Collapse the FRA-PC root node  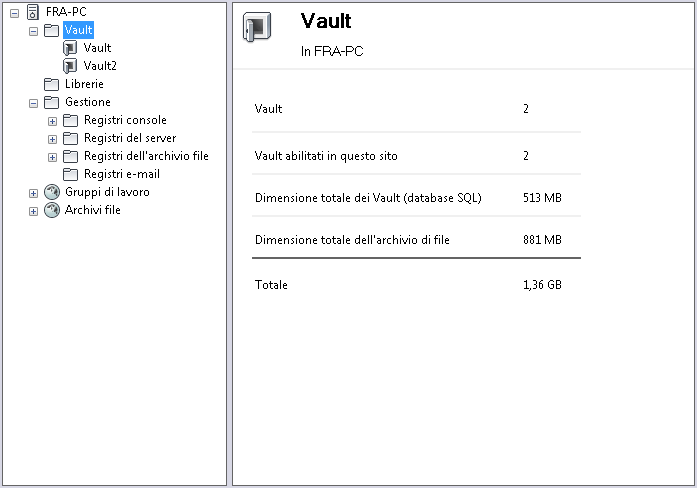coord(14,12)
